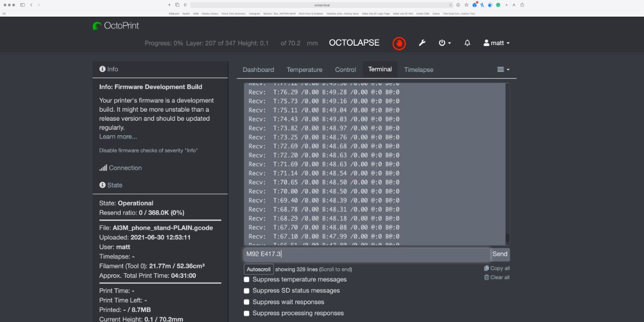Enable Suppress SD status messages

(x=247, y=290)
